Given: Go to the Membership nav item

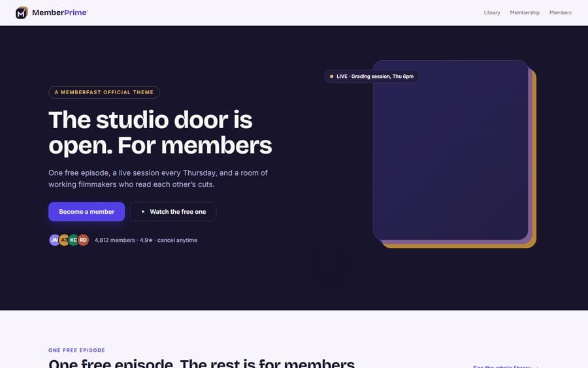Looking at the screenshot, I should tap(525, 12).
